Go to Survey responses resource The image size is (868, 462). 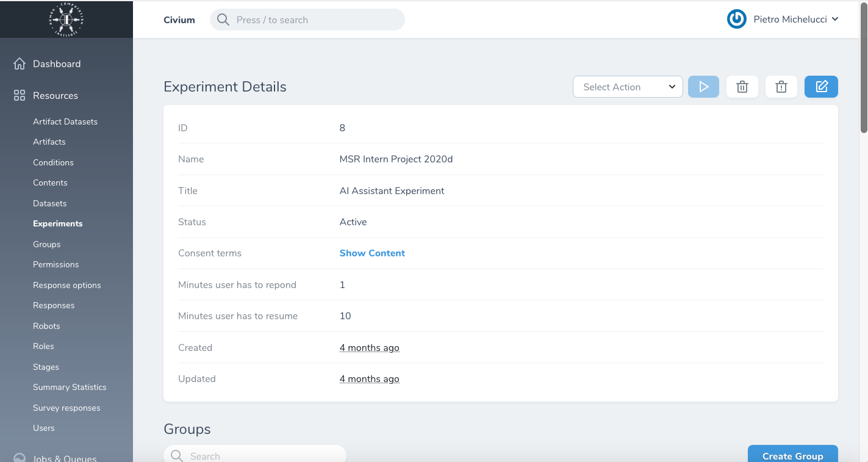[66, 408]
